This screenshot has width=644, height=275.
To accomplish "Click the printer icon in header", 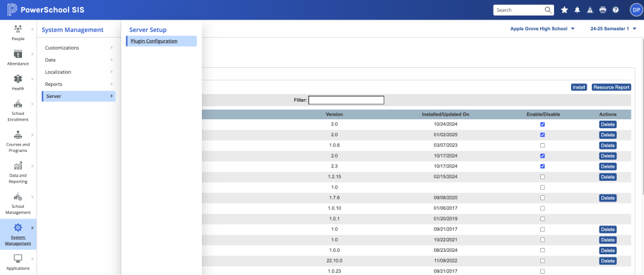I will 602,10.
